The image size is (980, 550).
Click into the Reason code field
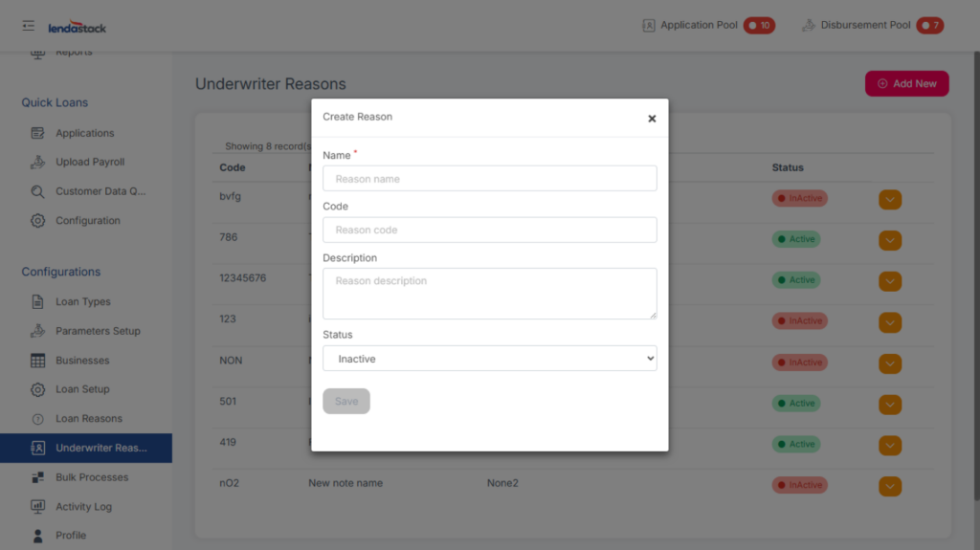[489, 231]
